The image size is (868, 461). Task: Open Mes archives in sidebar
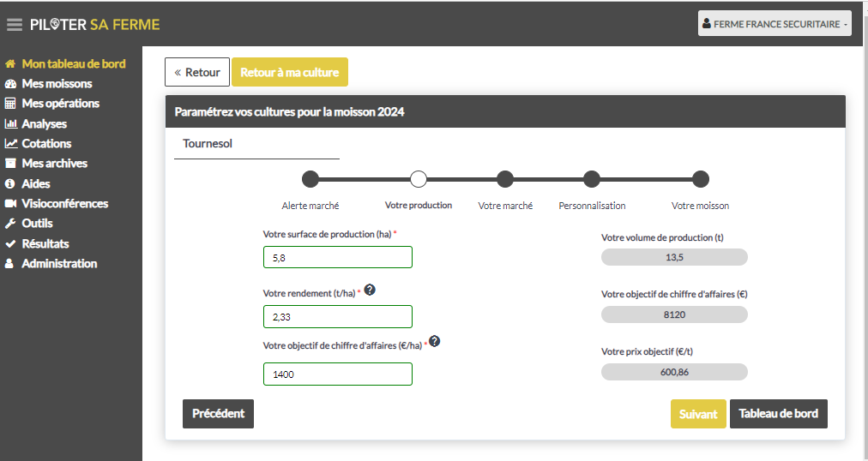click(46, 164)
